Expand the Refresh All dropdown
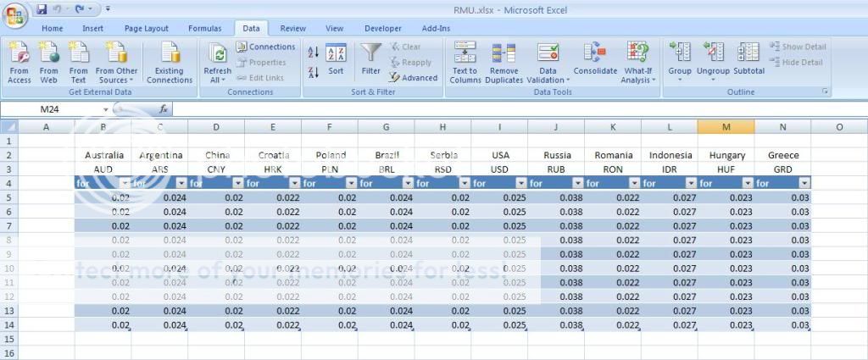This screenshot has height=360, width=868. click(x=217, y=80)
